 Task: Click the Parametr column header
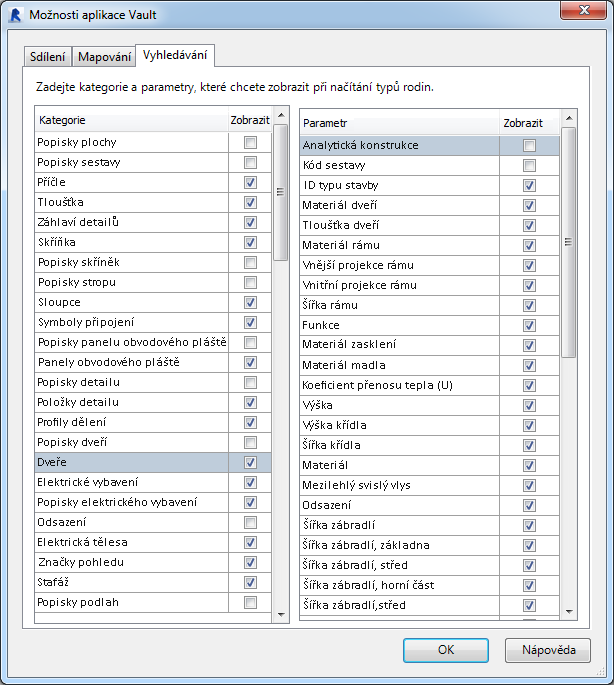tap(400, 123)
